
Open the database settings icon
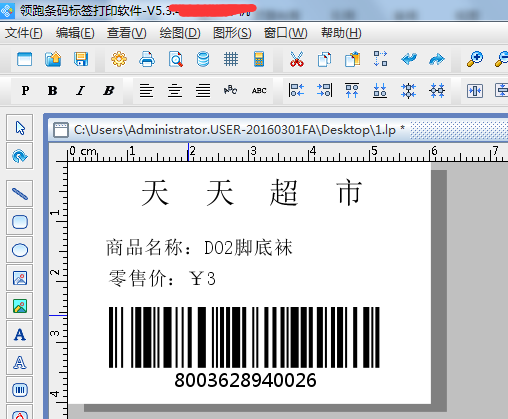pos(203,59)
